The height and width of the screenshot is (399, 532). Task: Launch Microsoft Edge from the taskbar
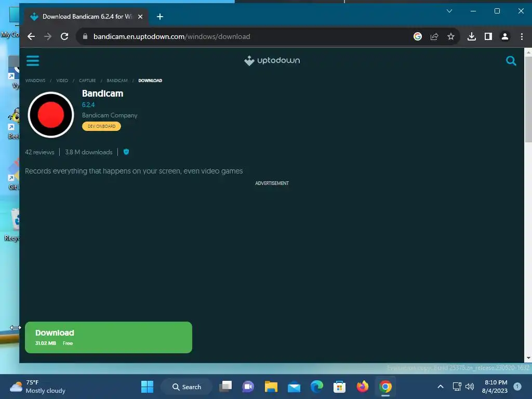317,387
